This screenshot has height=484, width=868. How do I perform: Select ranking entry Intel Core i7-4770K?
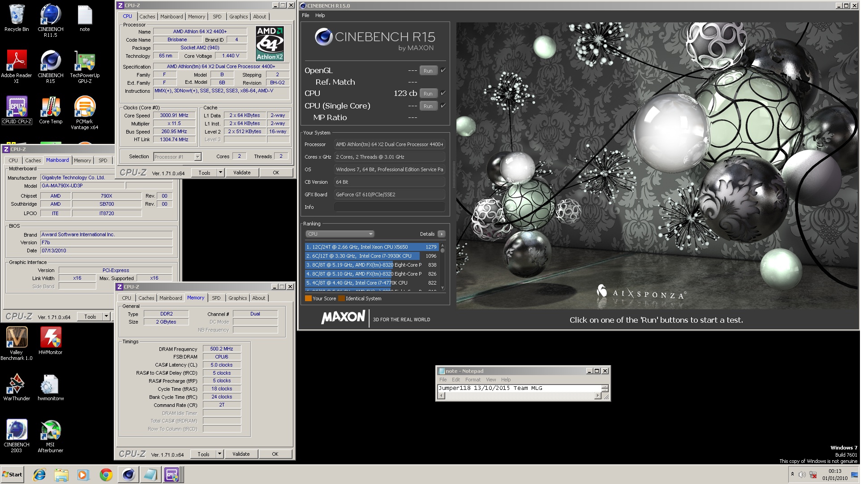tap(371, 283)
